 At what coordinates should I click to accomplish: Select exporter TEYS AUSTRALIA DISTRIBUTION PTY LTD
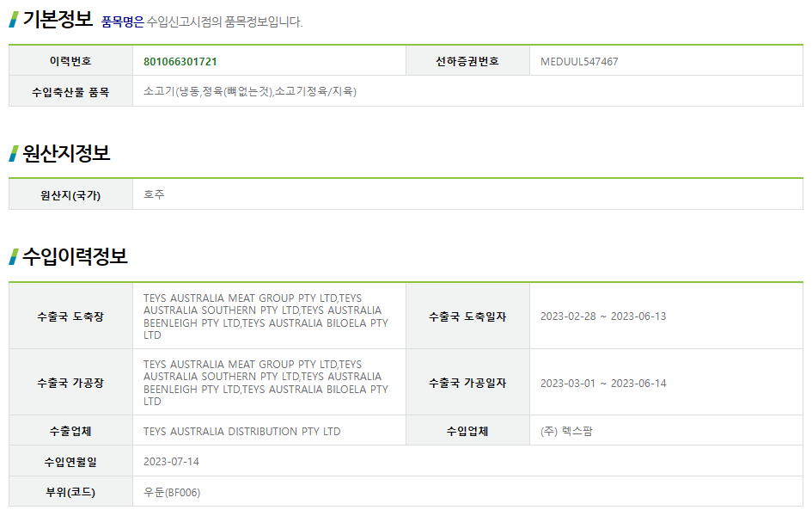click(241, 431)
